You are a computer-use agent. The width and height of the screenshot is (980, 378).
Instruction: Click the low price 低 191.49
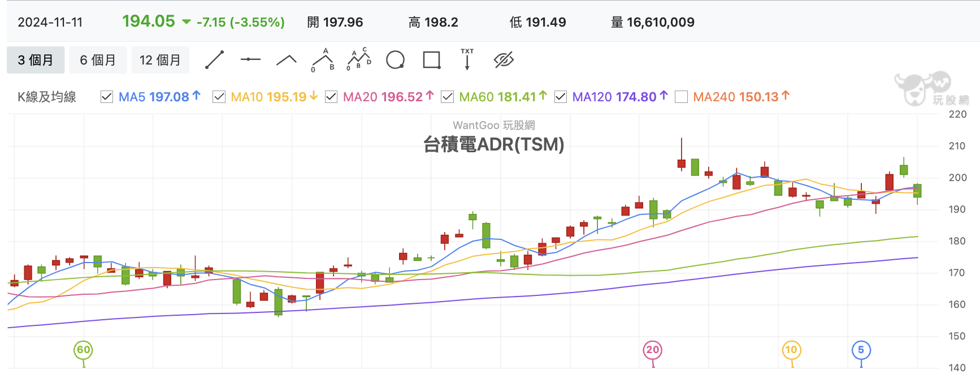(538, 22)
